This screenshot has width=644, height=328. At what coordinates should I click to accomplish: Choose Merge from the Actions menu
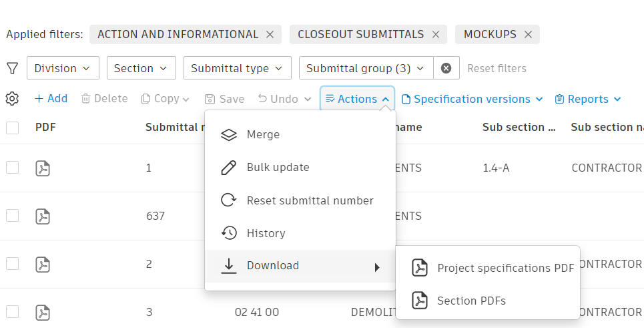[x=263, y=134]
